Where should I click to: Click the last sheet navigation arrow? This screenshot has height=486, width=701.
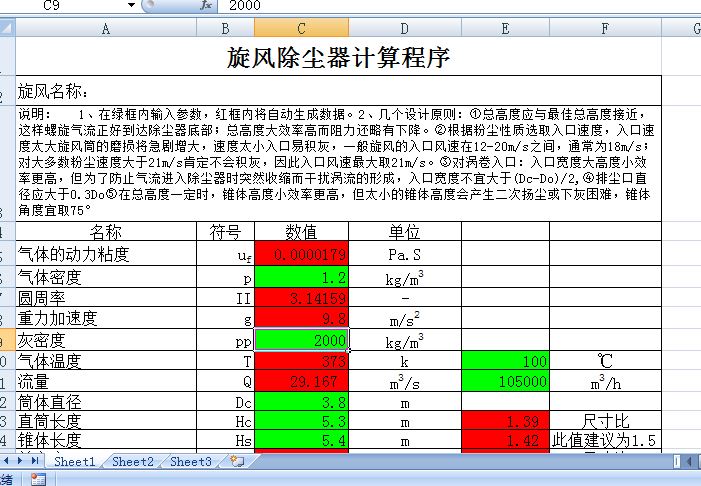pyautogui.click(x=35, y=461)
